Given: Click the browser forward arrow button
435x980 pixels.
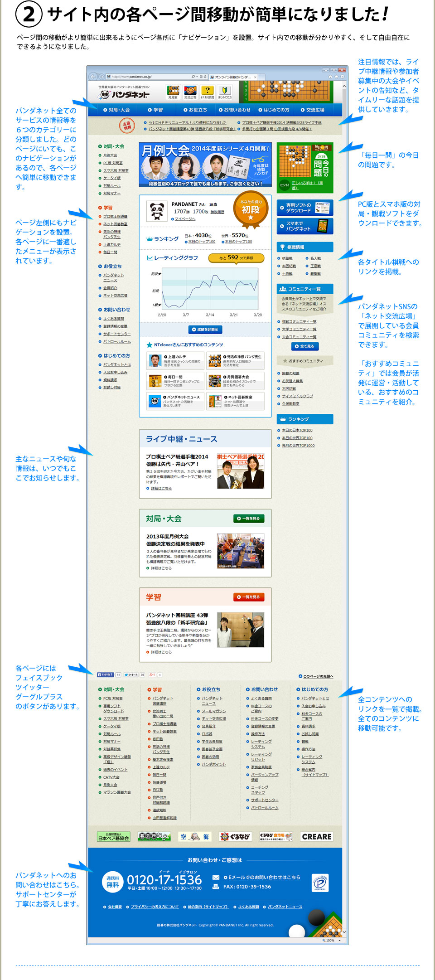Looking at the screenshot, I should click(x=101, y=77).
